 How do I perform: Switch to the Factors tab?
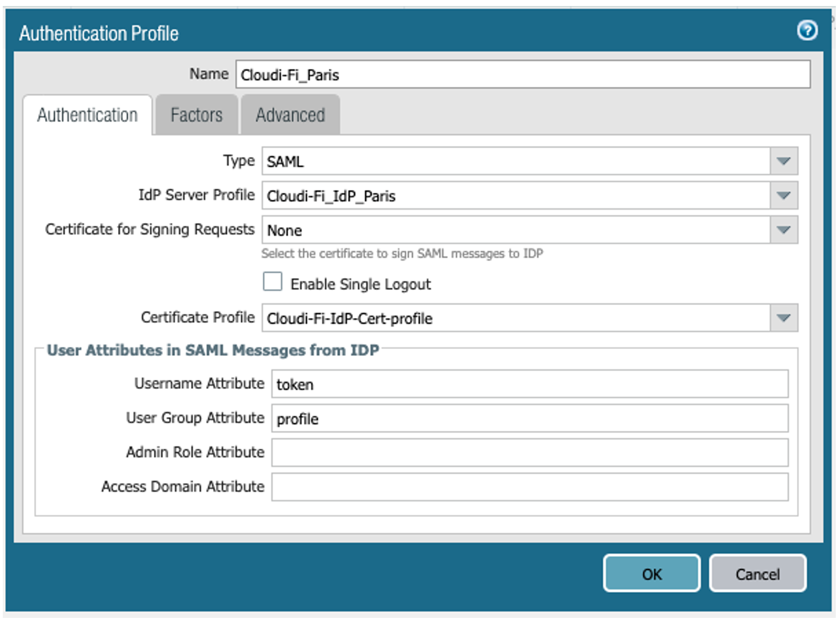tap(197, 114)
